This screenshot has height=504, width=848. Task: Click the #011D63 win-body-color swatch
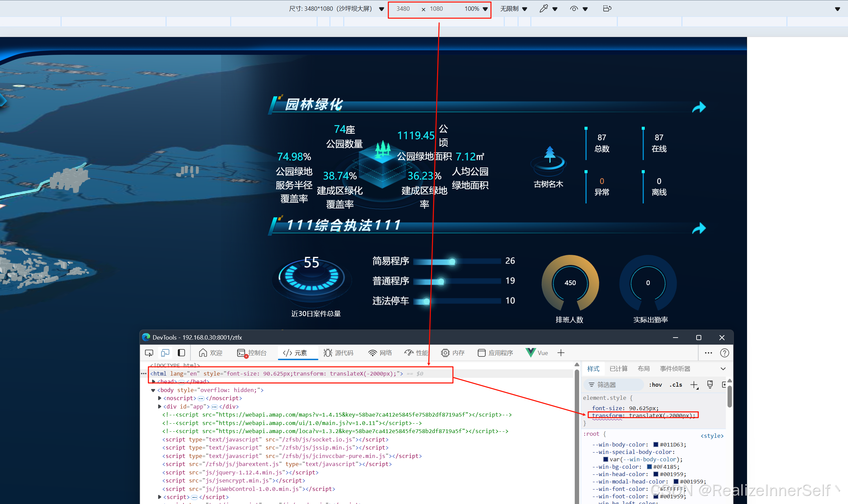click(656, 444)
